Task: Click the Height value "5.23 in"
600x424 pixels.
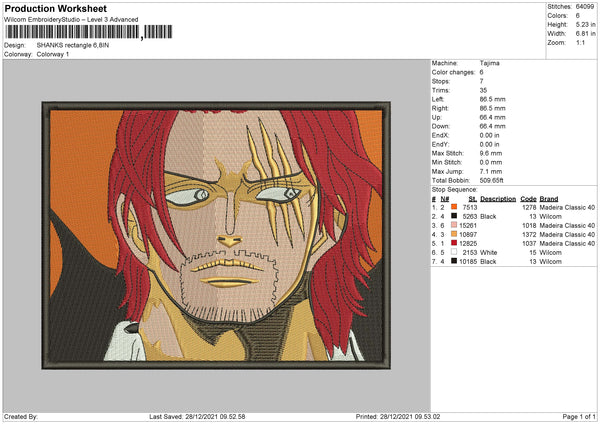Action: click(585, 24)
